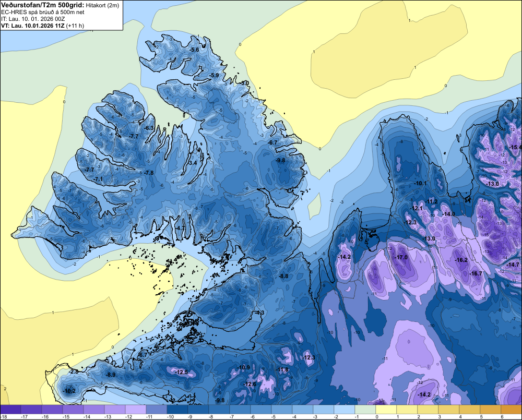Viewport: 522px width, 420px height.
Task: Click the -17.0 temperature minimum label
Action: tap(401, 257)
